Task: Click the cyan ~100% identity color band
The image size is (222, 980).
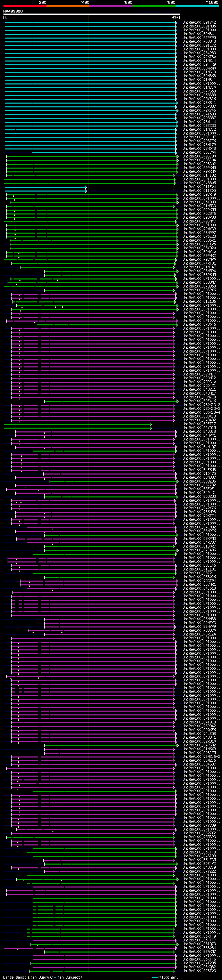Action: 197,6
